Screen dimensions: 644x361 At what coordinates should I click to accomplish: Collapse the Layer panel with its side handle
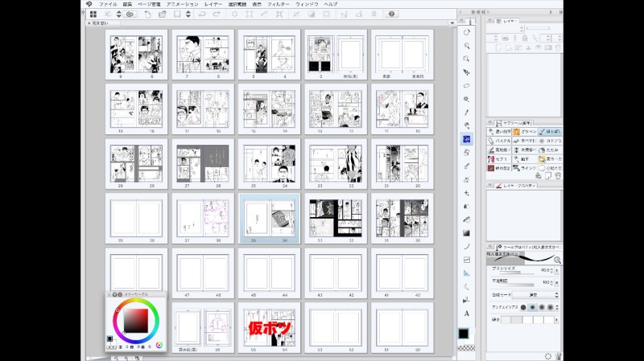coord(490,21)
